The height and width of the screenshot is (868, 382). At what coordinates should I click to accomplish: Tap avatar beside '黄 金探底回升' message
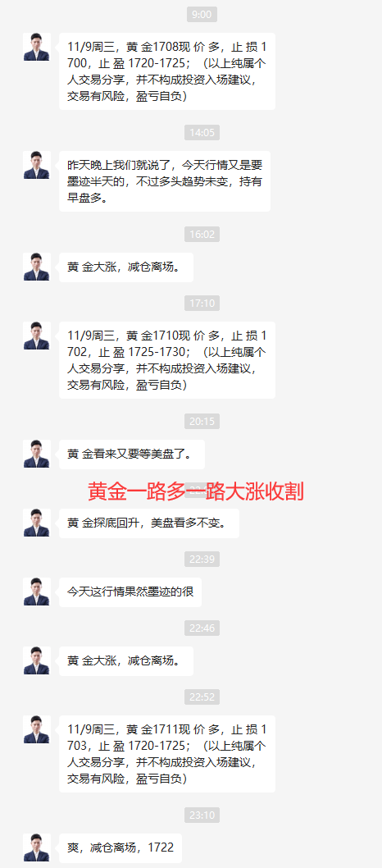(37, 523)
